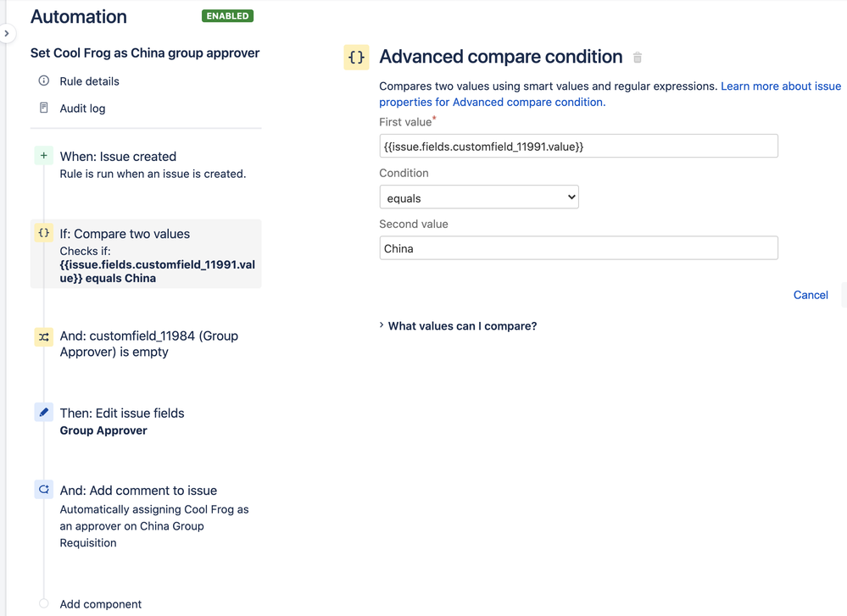Click the yellow braces compare condition icon
Viewport: 847px width, 616px height.
click(x=44, y=233)
